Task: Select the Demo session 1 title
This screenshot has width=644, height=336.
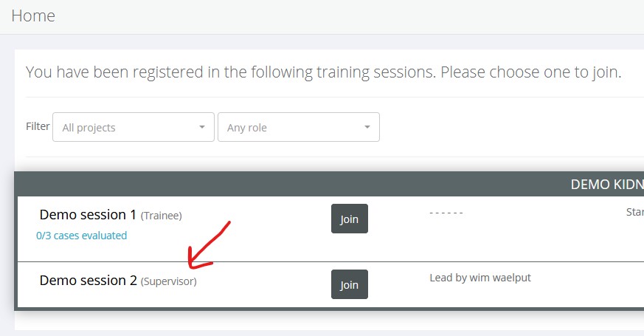Action: point(88,215)
